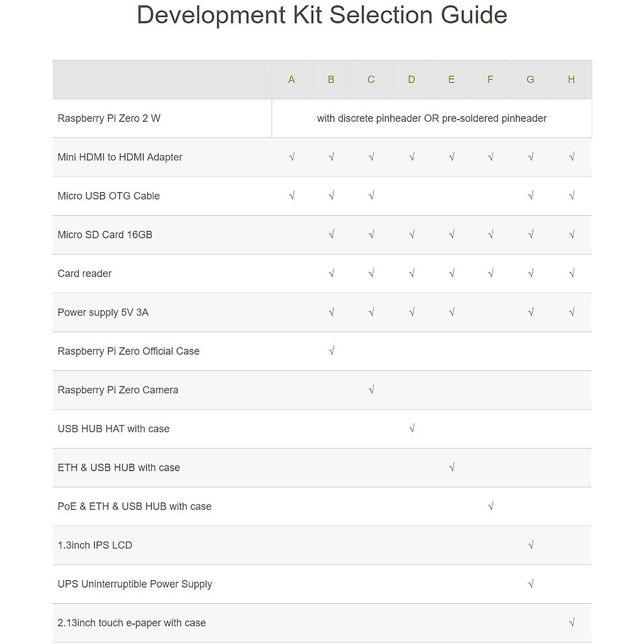Image resolution: width=644 pixels, height=644 pixels.
Task: Click checkmark in PoE & ETH & USB HUB row
Action: coord(490,506)
